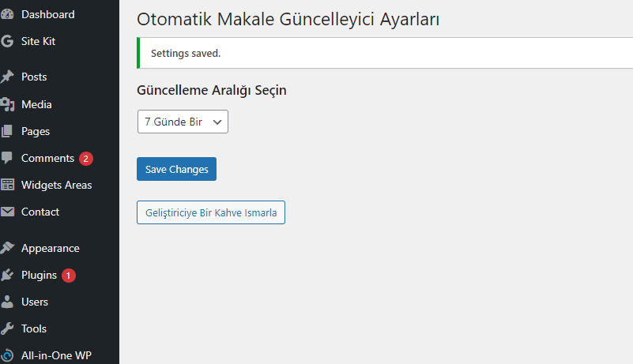The image size is (633, 364).
Task: Click the Comments speech bubble icon
Action: (x=7, y=158)
